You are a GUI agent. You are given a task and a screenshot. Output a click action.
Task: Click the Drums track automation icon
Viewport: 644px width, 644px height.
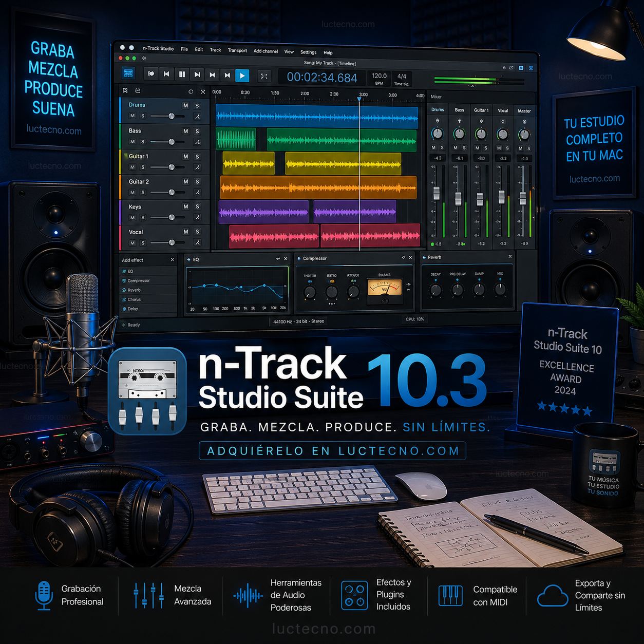click(x=197, y=117)
